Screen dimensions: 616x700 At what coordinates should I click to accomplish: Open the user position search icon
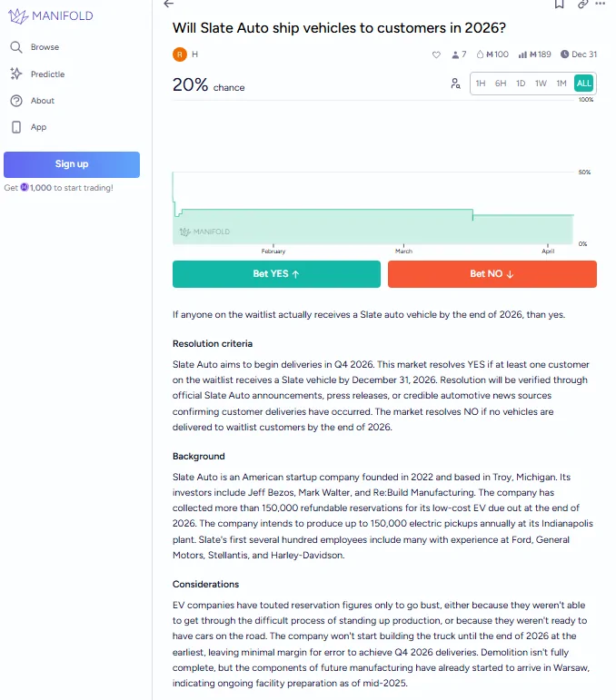(455, 84)
